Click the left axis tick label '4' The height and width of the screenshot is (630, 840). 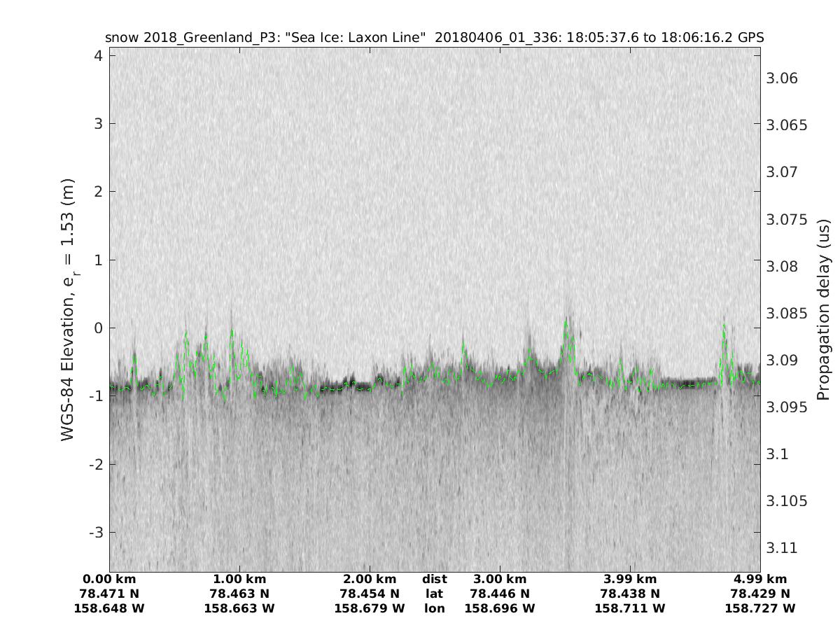[98, 55]
